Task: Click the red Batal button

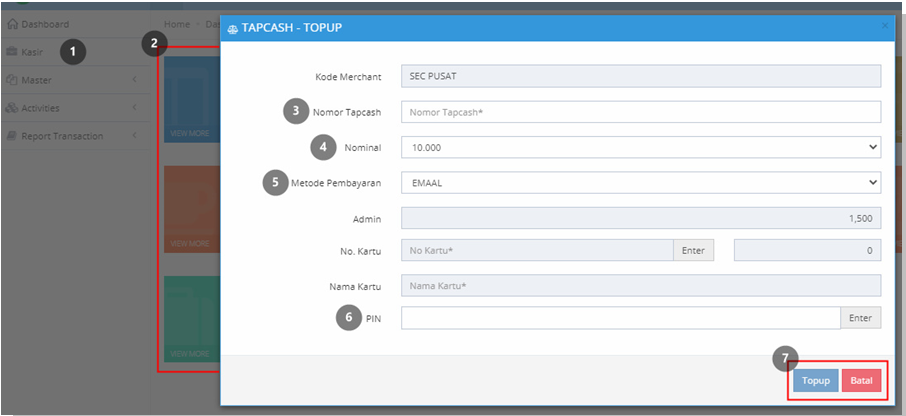Action: coord(861,381)
